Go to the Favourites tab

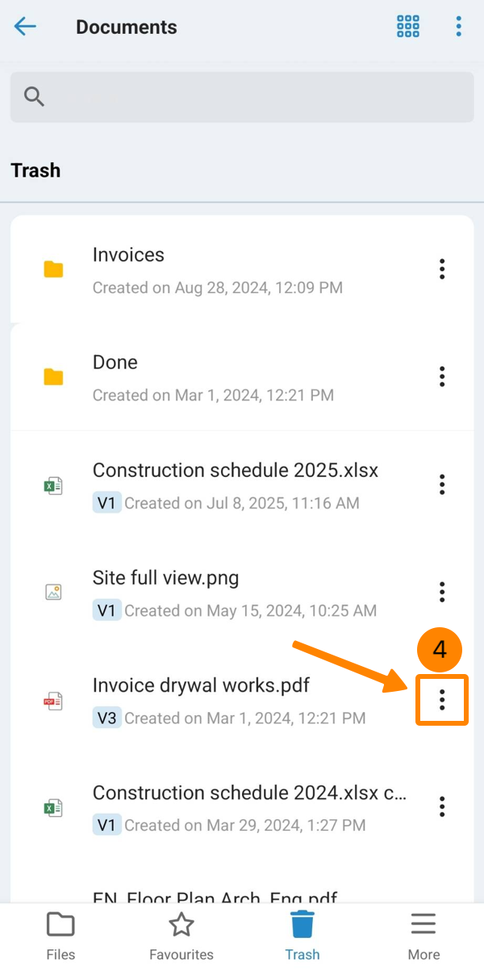[x=181, y=936]
